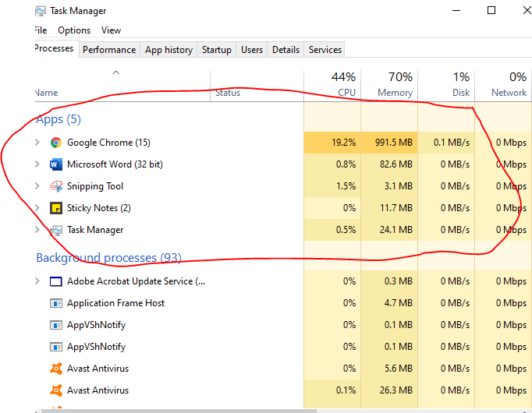Click the Task Manager row icon
The width and height of the screenshot is (532, 413).
[x=56, y=231]
